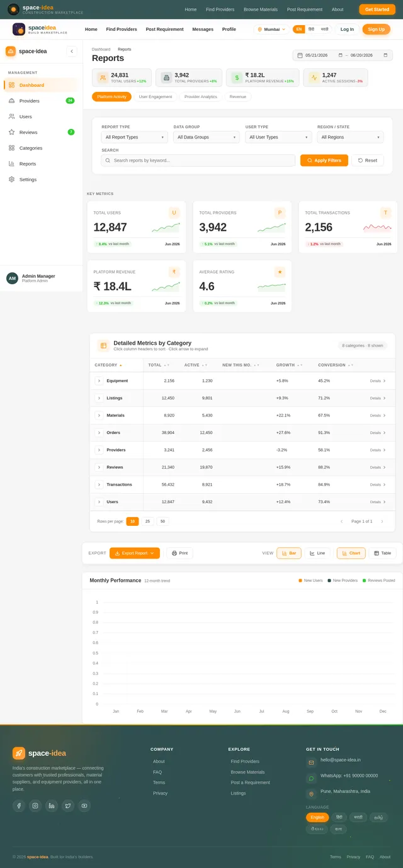The width and height of the screenshot is (403, 868).
Task: Open the Region / State dropdown
Action: pos(350,137)
